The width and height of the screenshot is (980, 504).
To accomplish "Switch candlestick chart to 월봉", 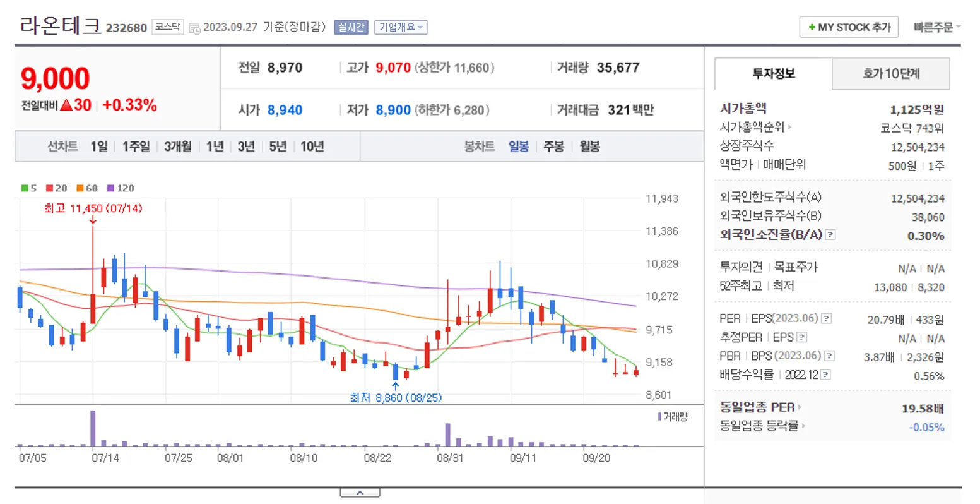I will click(x=590, y=147).
